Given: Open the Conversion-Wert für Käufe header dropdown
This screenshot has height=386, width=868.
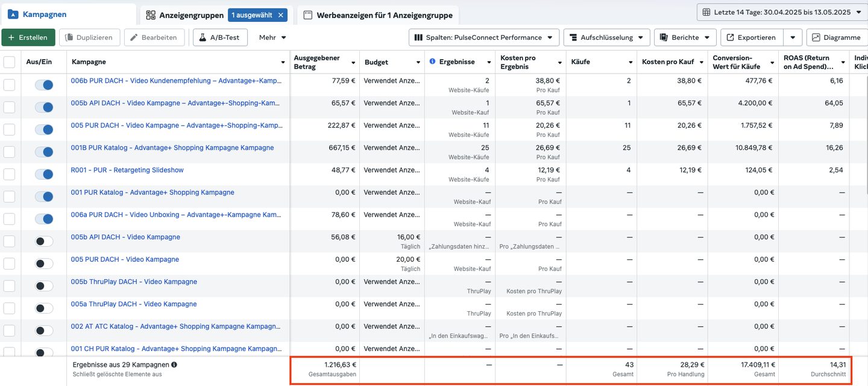Looking at the screenshot, I should coord(772,62).
